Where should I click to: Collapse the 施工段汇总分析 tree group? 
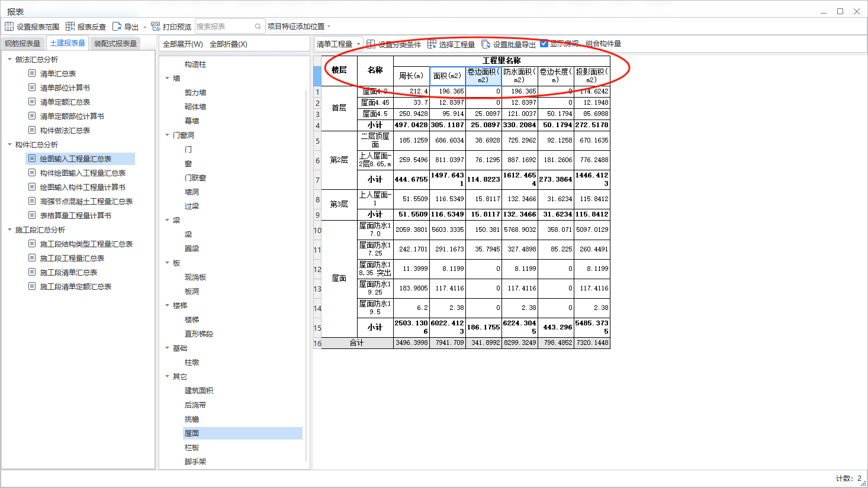10,230
